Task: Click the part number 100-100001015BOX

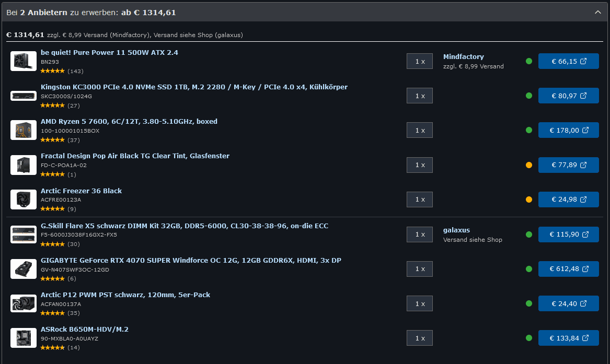Action: [x=70, y=131]
